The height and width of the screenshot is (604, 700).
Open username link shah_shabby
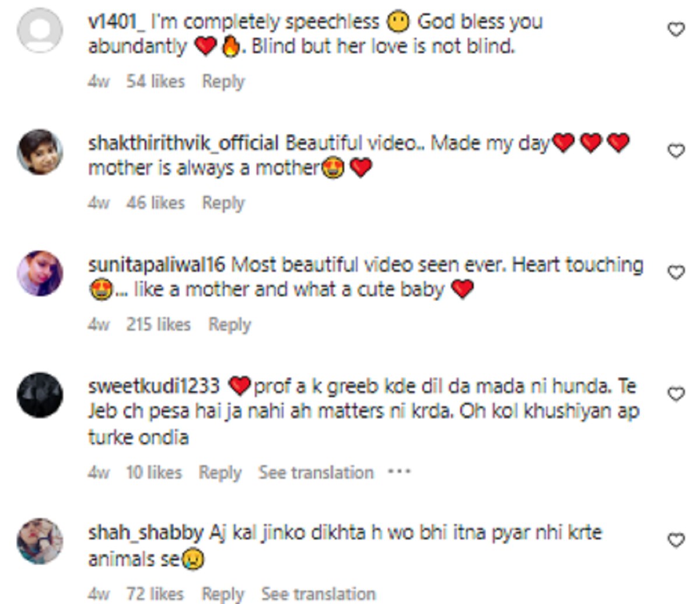145,532
